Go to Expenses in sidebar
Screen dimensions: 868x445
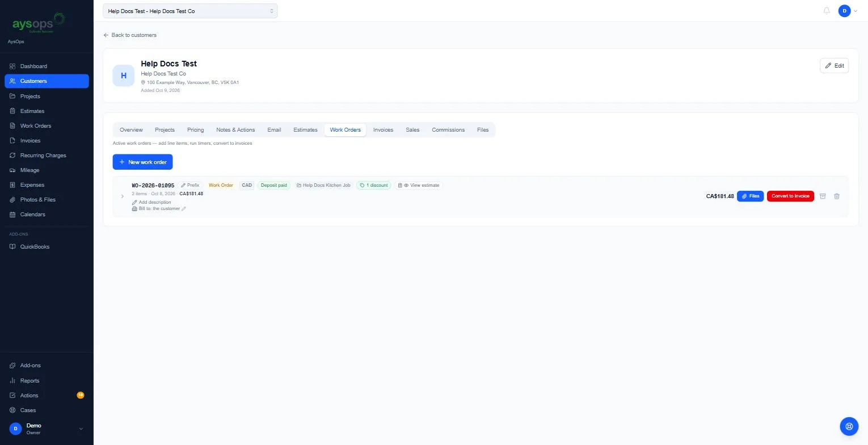pyautogui.click(x=47, y=185)
